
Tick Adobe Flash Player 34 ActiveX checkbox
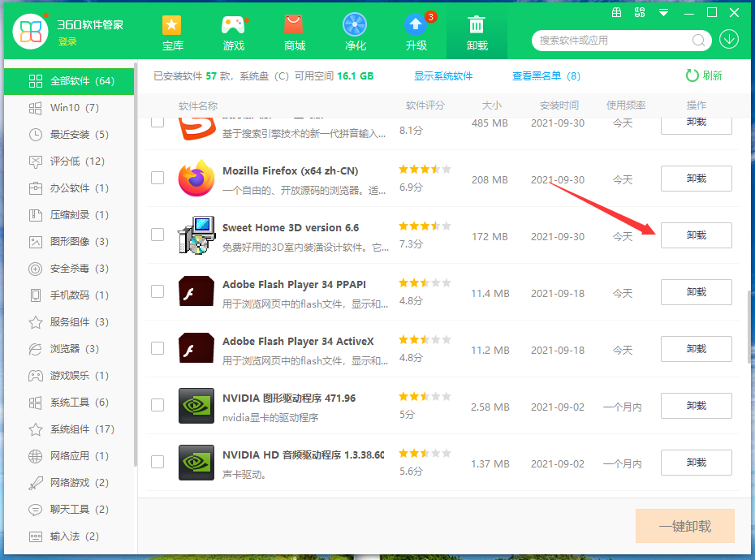click(x=157, y=348)
